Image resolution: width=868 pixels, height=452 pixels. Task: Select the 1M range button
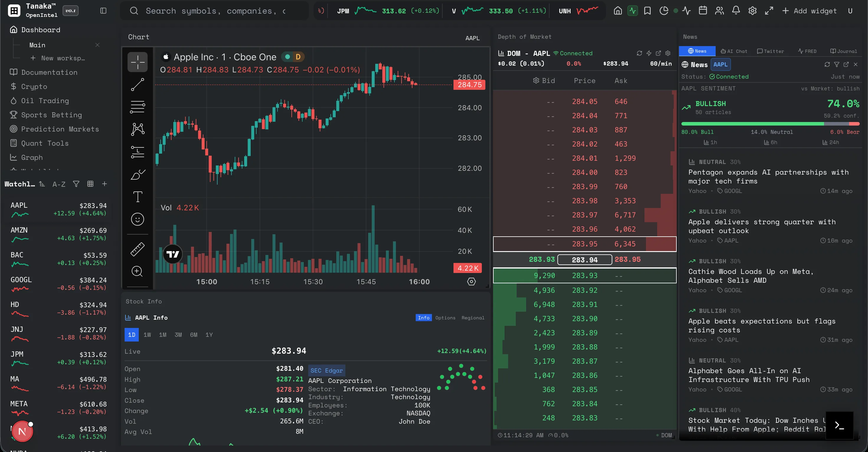click(163, 335)
